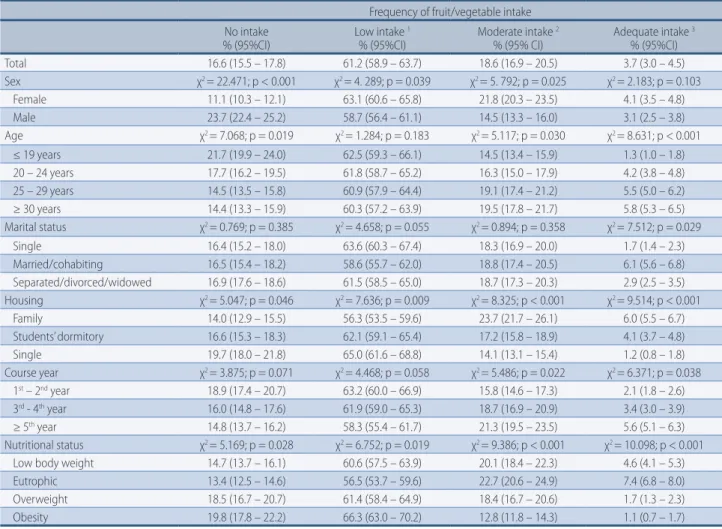Screen dimensions: 722x529
Task: Click value '62.1 (59.1 – 65.4)'
Action: [382, 337]
